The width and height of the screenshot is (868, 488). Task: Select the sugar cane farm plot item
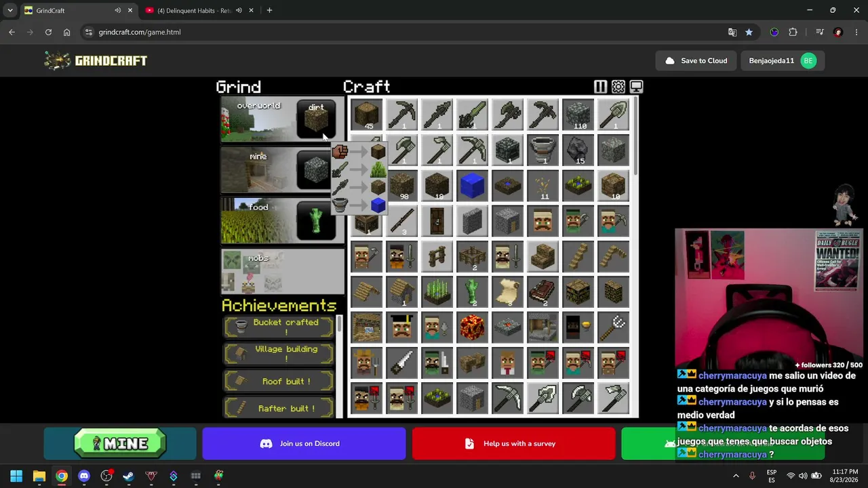tap(437, 291)
